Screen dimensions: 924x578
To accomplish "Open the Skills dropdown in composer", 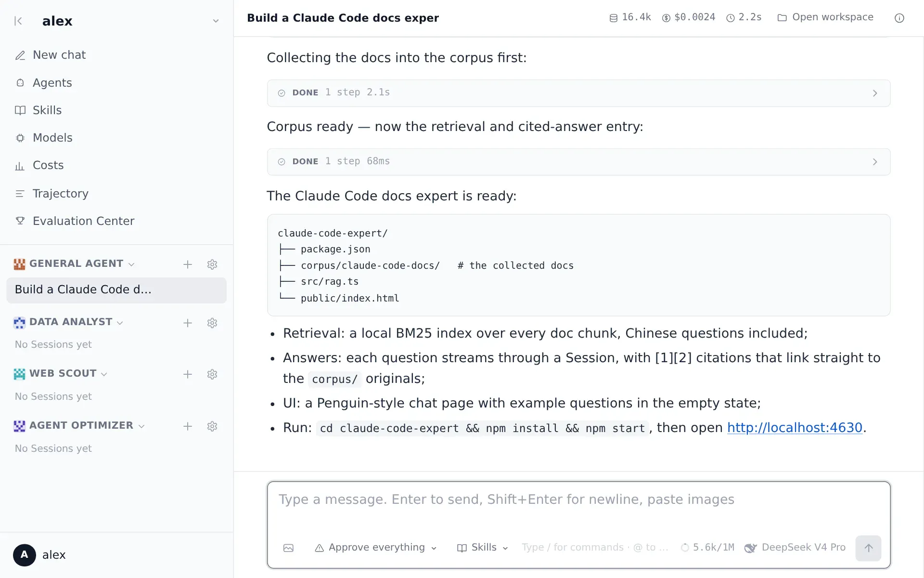I will (483, 548).
